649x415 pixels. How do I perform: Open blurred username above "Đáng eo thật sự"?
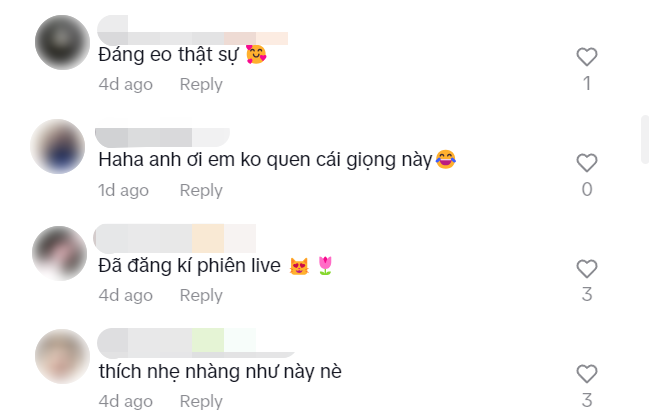tap(192, 30)
